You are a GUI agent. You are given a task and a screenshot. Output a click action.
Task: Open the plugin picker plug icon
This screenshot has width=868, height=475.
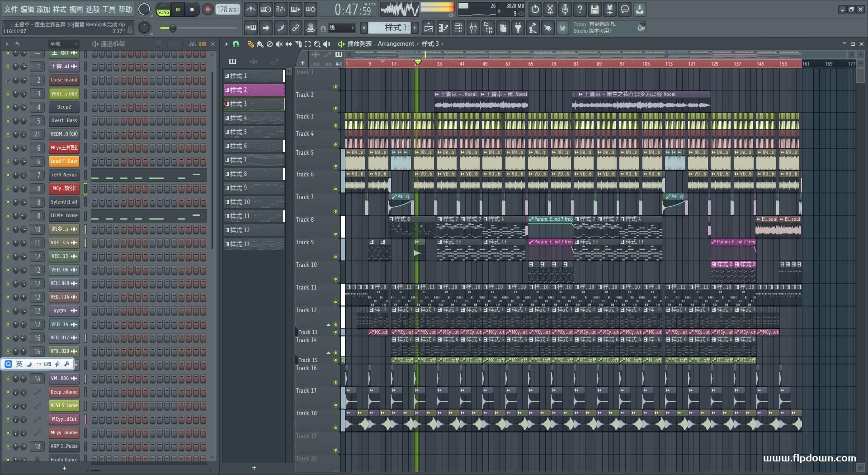pos(518,28)
